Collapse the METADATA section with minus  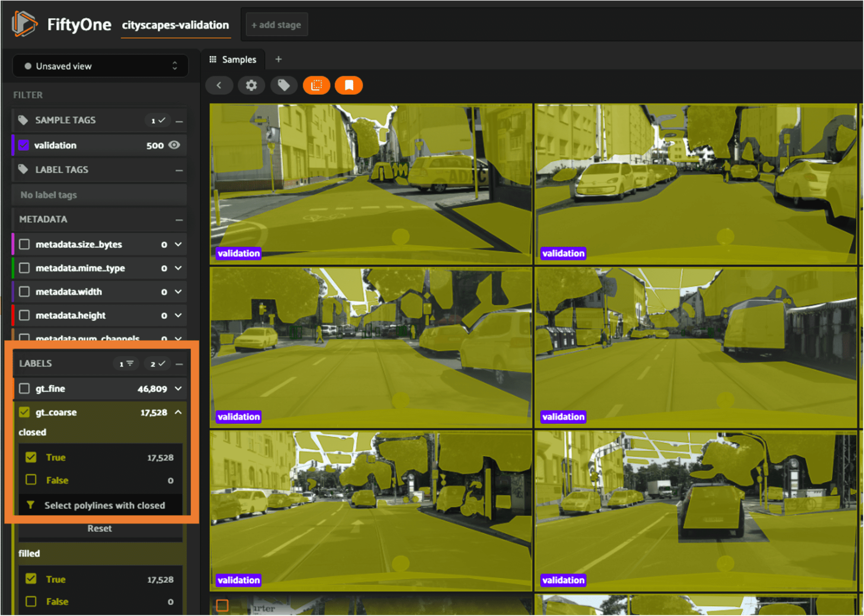click(179, 219)
